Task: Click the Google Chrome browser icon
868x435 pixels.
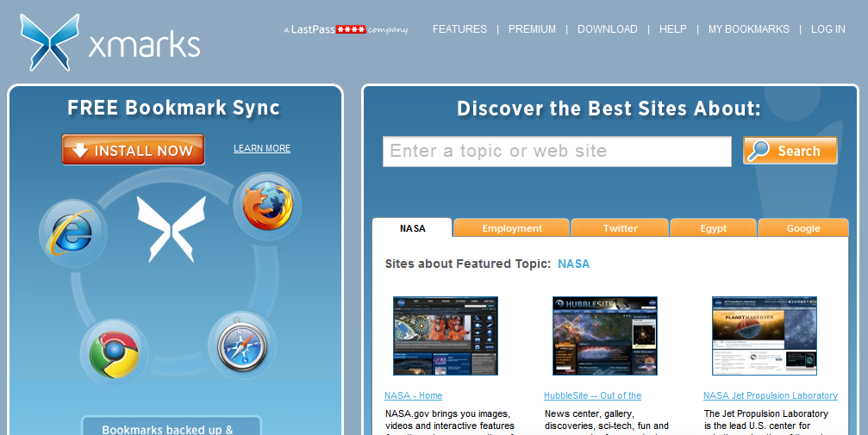Action: pos(114,354)
